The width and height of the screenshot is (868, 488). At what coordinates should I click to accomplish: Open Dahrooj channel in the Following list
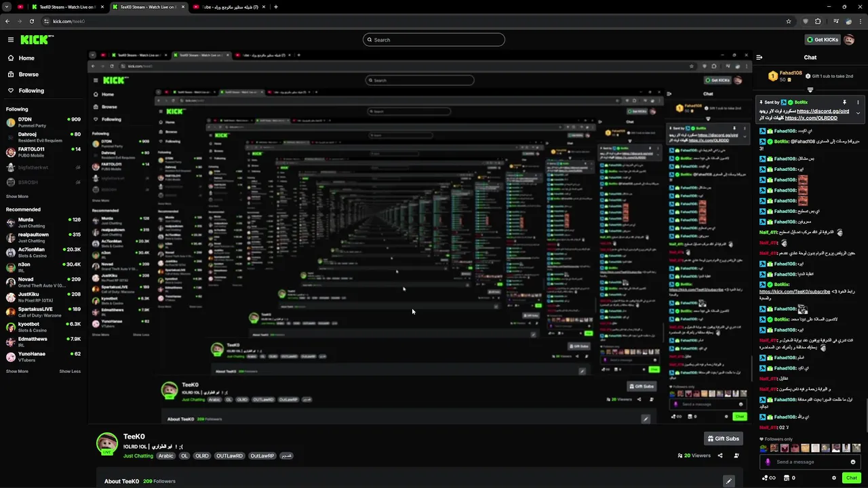(x=43, y=137)
